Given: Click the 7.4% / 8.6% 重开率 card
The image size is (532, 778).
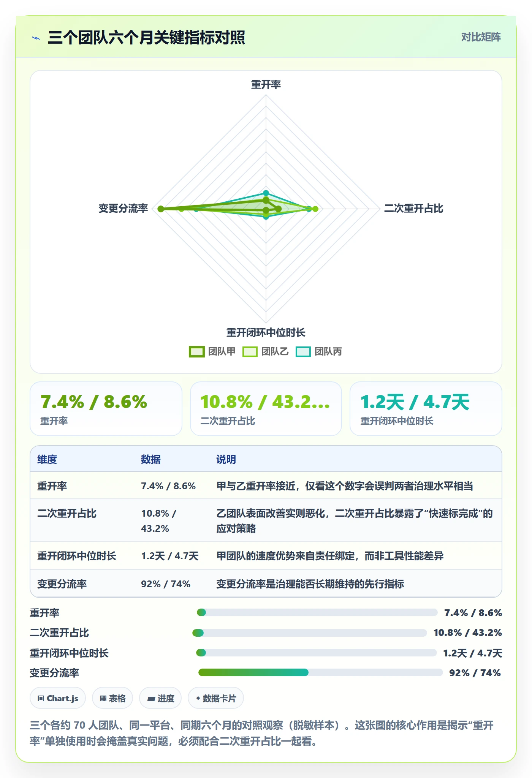Looking at the screenshot, I should click(106, 409).
